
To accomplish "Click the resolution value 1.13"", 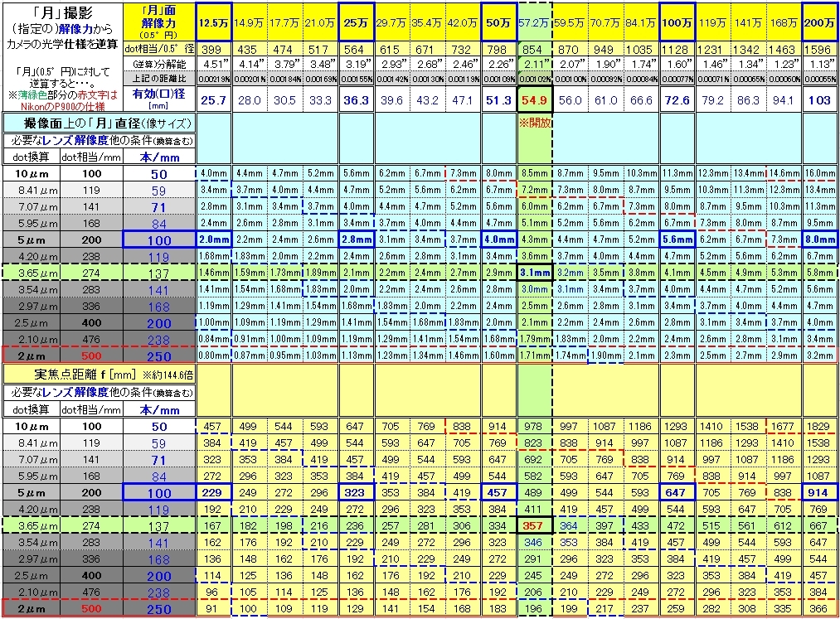I will (819, 65).
